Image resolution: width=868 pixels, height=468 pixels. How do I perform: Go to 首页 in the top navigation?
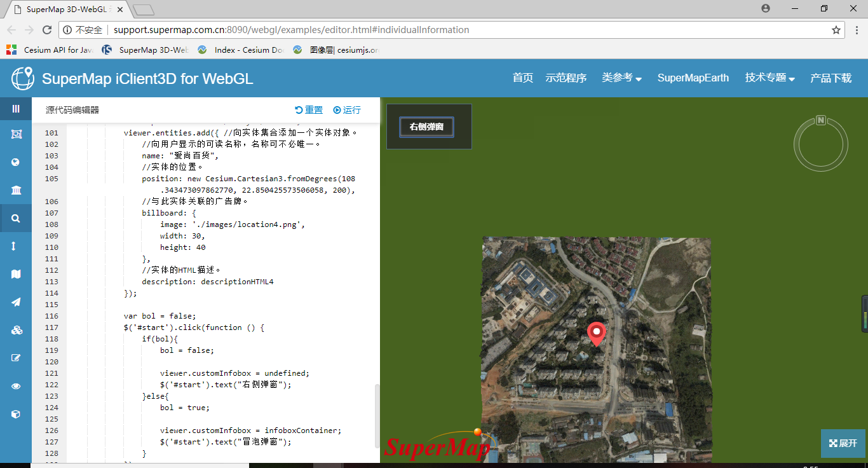coord(523,78)
